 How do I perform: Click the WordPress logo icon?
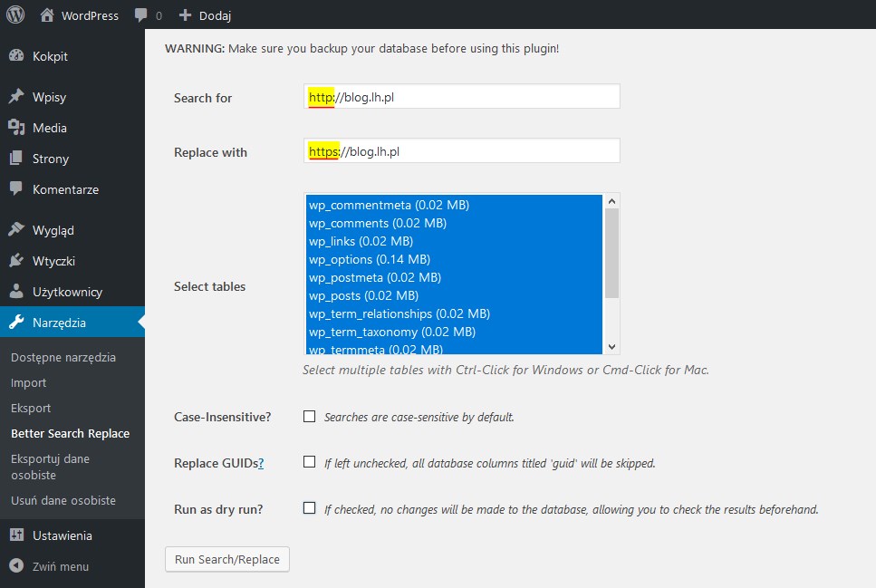pyautogui.click(x=15, y=14)
